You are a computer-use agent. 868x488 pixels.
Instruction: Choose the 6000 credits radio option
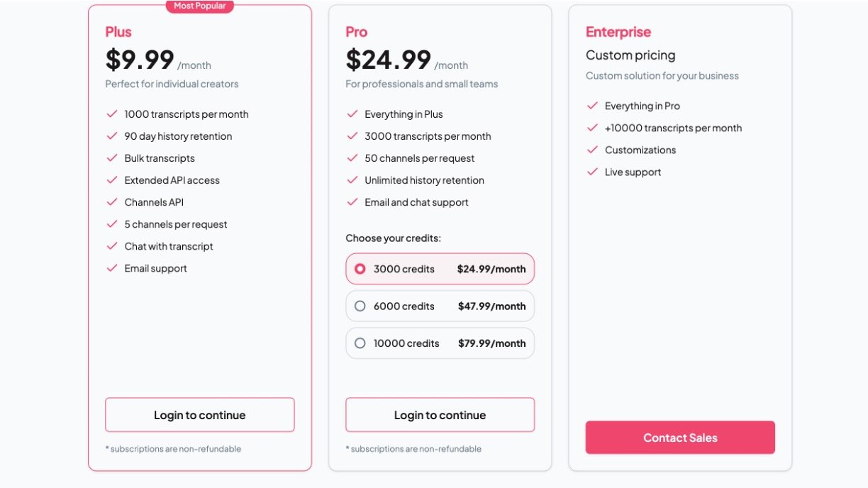pyautogui.click(x=360, y=306)
